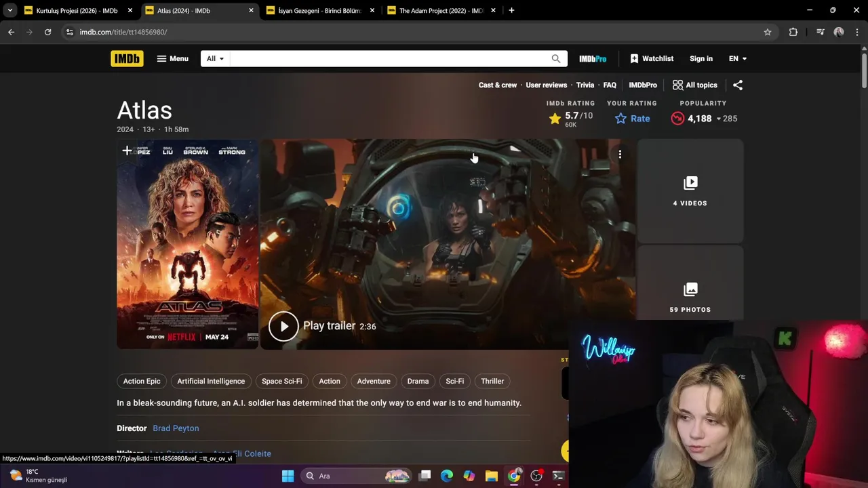Add Atlas to watchlist via poster plus ribbon
The image size is (868, 488).
pyautogui.click(x=127, y=150)
